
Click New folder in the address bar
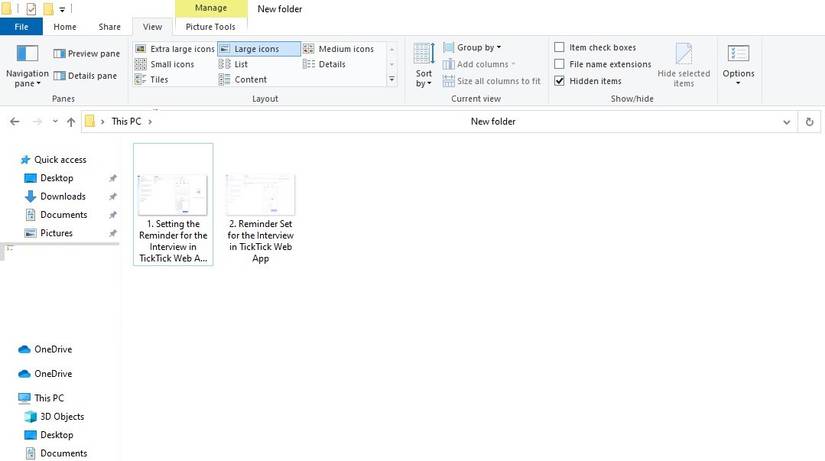(x=493, y=122)
